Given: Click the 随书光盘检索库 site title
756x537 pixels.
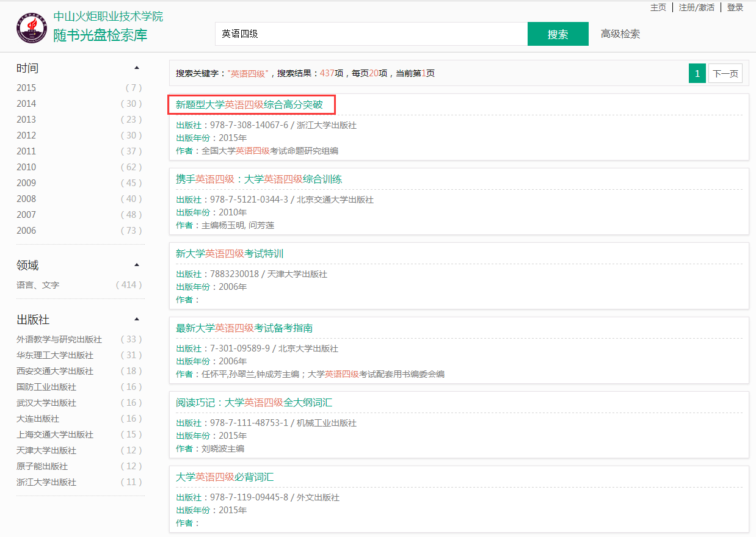Looking at the screenshot, I should coord(100,35).
